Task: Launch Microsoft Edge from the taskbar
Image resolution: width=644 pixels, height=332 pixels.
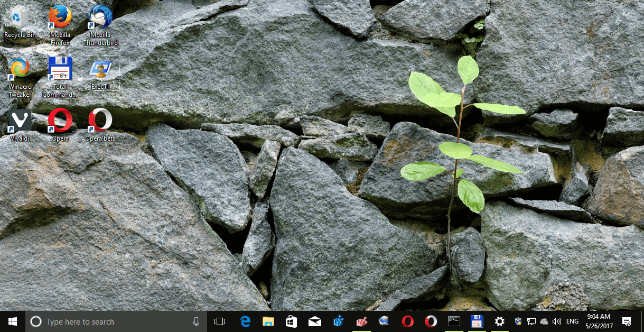Action: [x=244, y=321]
